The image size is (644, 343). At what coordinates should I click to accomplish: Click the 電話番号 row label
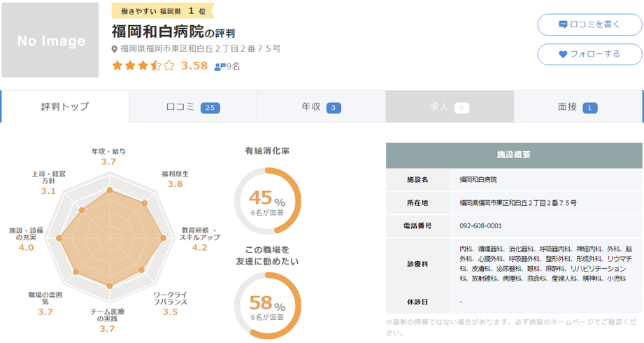click(417, 226)
